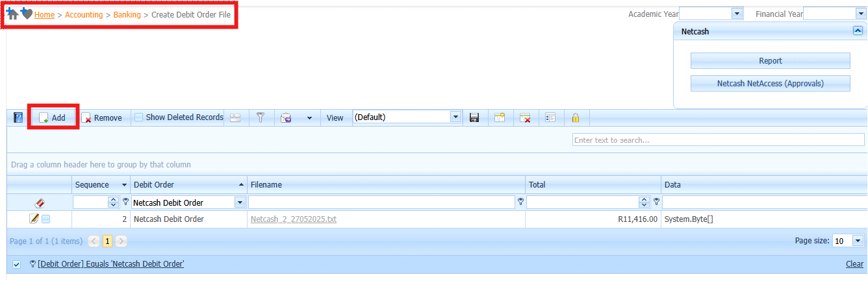The height and width of the screenshot is (281, 868).
Task: Click the Remove record button
Action: pos(101,117)
